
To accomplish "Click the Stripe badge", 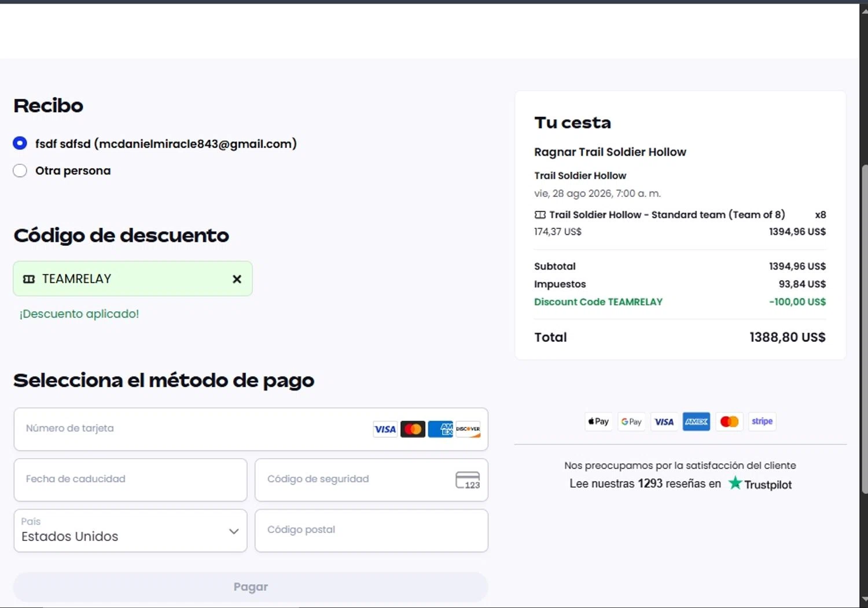I will (x=762, y=422).
